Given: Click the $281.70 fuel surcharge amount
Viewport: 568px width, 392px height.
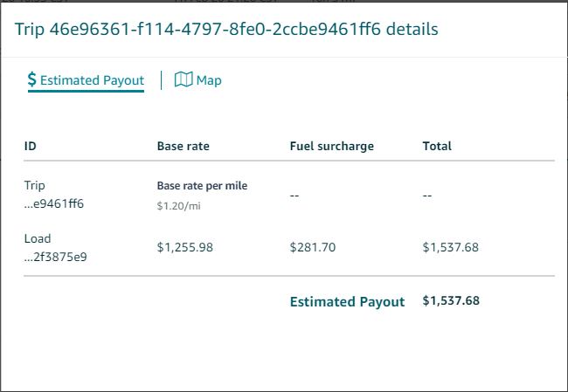Looking at the screenshot, I should (313, 247).
